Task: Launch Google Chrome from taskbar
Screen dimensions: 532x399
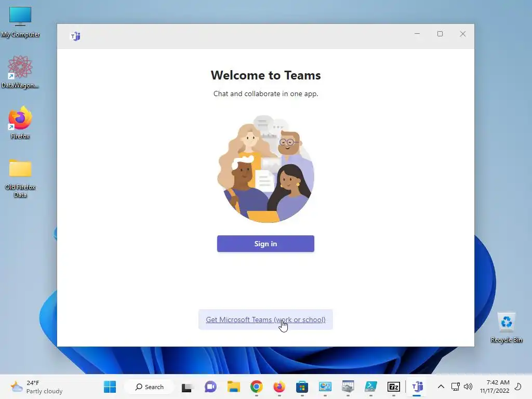Action: [x=257, y=387]
